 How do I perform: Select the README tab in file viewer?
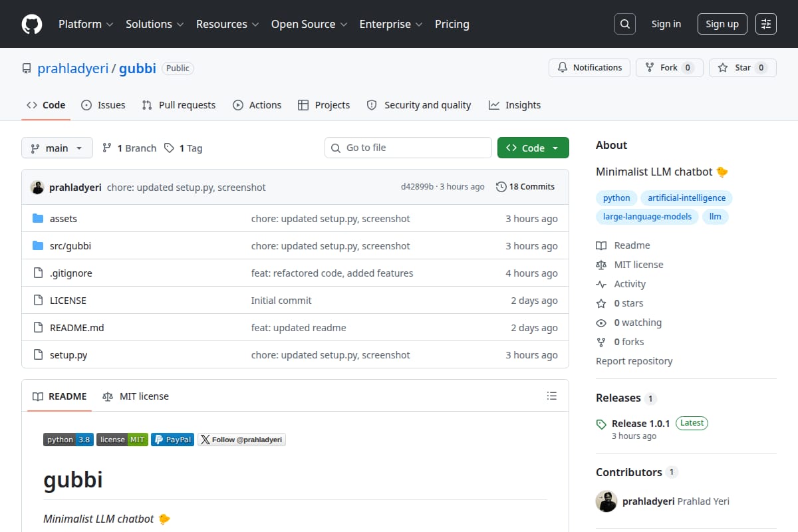tap(60, 396)
